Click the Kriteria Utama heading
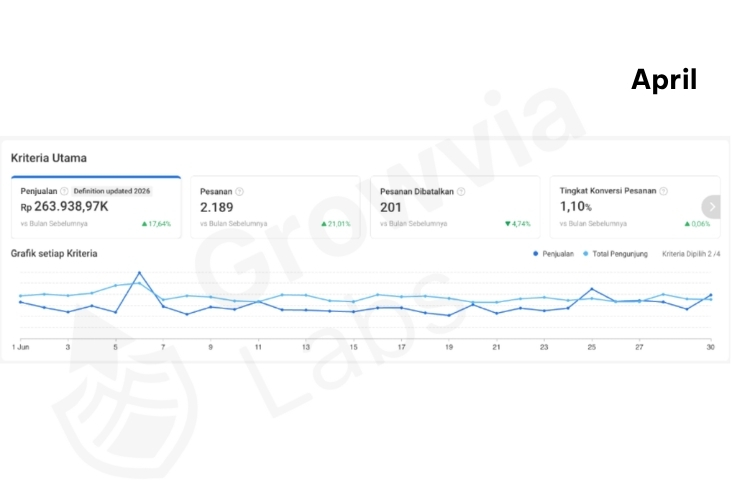The height and width of the screenshot is (500, 732). pyautogui.click(x=49, y=158)
